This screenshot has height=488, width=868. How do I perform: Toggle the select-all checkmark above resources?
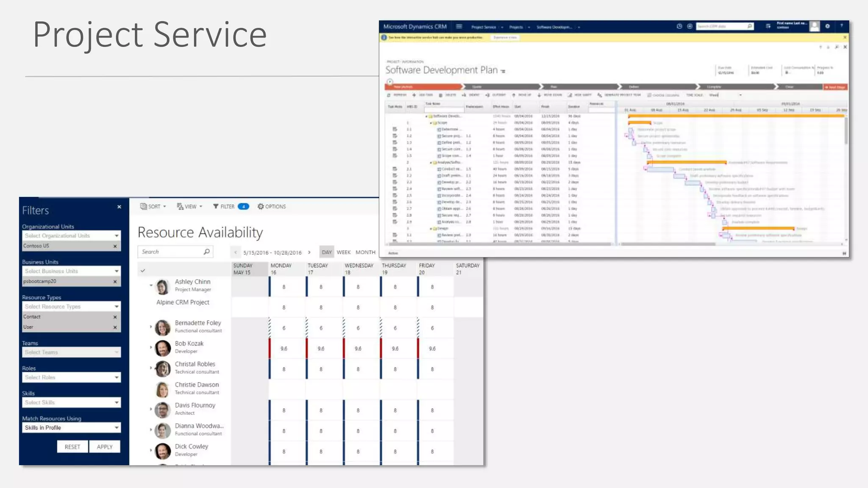click(143, 271)
